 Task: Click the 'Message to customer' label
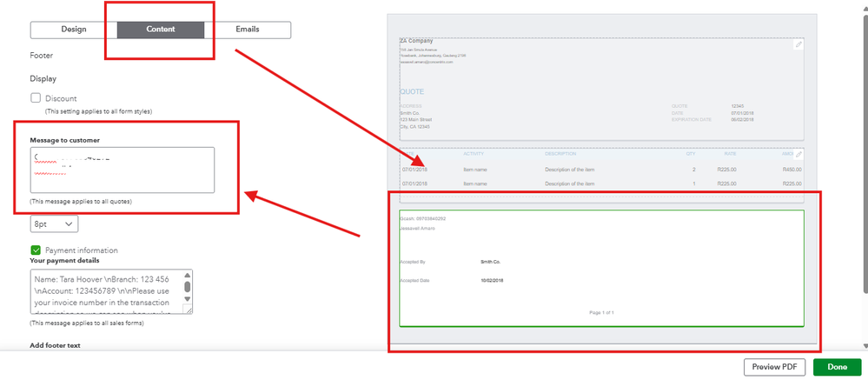[65, 140]
